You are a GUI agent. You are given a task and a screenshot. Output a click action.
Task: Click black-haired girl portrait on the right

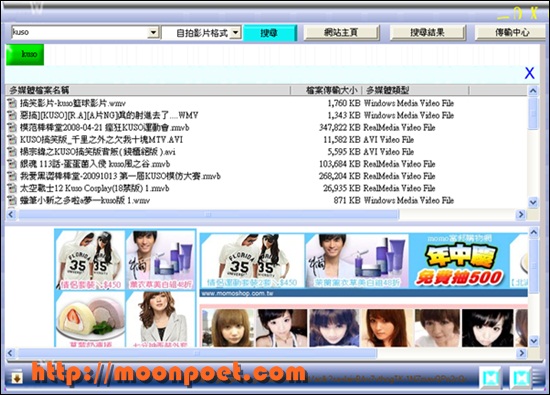[487, 328]
